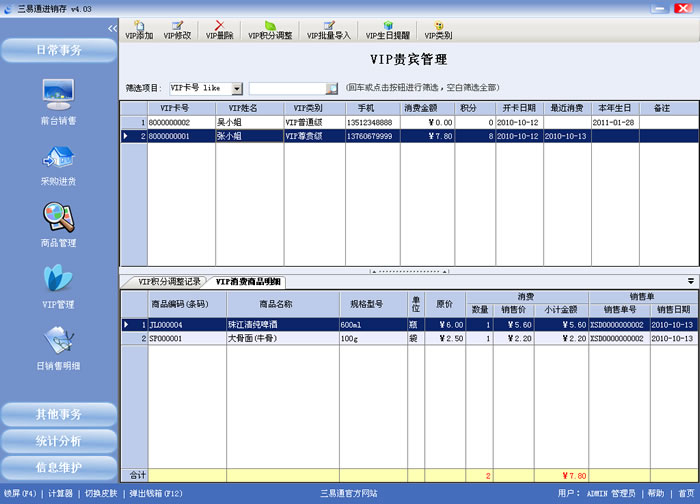Screen dimensions: 700x504
Task: Open the VIP卡号 like filter dropdown
Action: click(x=237, y=88)
